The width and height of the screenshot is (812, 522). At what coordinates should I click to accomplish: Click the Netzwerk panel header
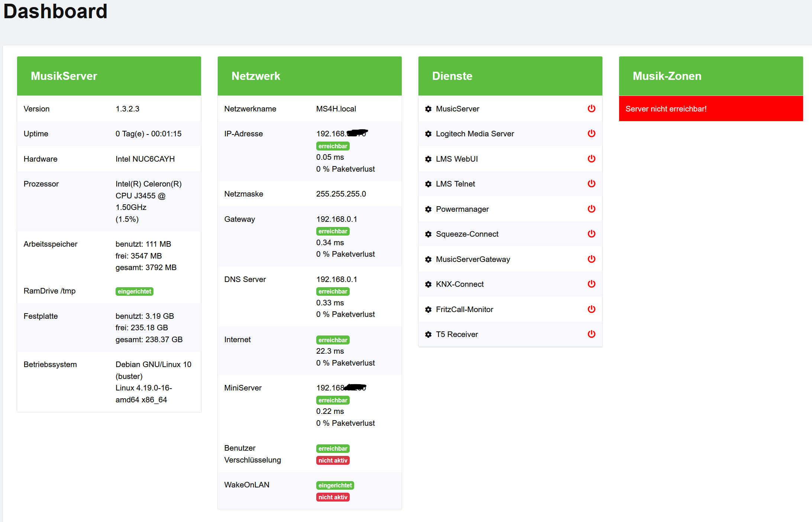(x=309, y=76)
